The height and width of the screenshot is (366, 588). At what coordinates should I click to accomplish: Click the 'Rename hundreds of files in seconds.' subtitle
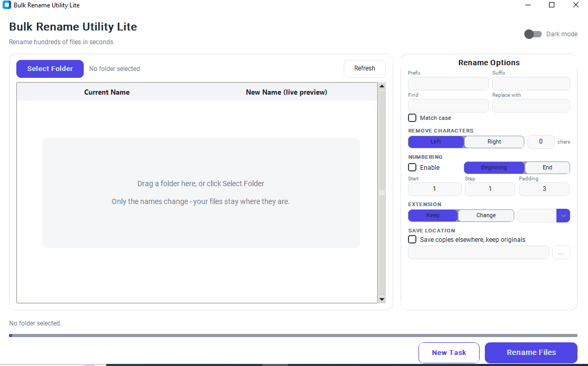click(x=62, y=42)
